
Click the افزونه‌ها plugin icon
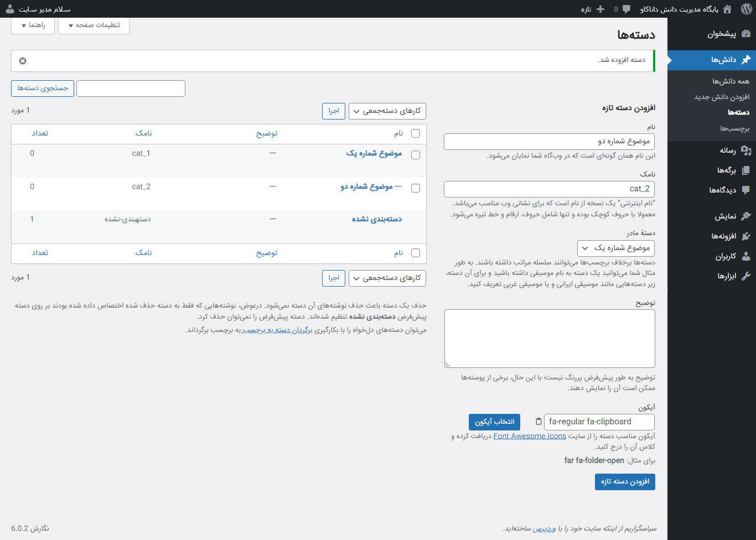[x=745, y=236]
